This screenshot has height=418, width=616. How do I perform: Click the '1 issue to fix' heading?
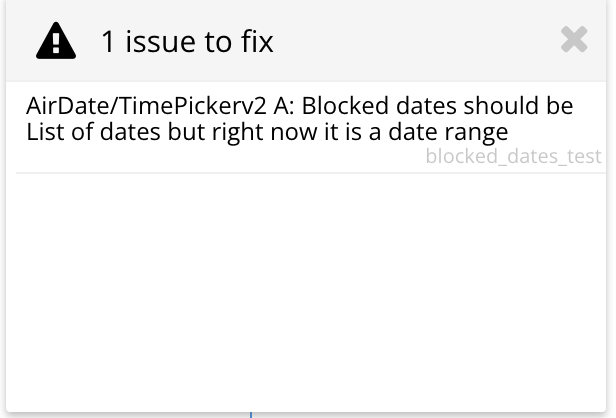pos(187,41)
